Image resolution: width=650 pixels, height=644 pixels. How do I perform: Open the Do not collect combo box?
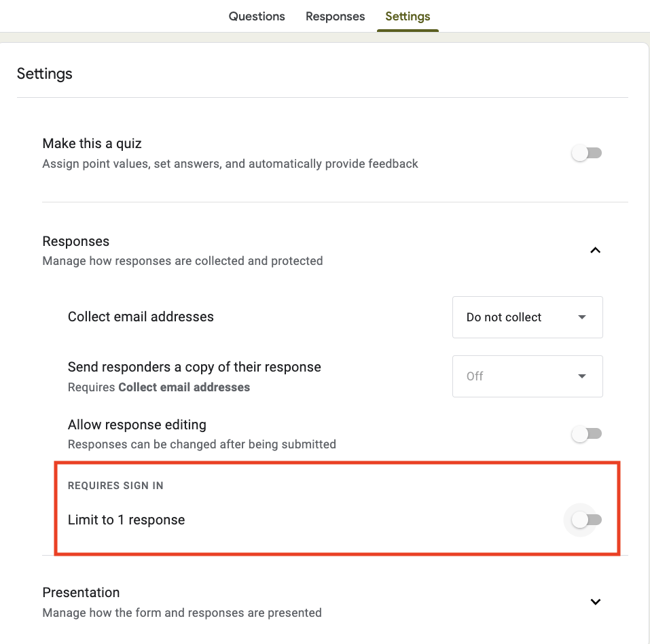[527, 317]
